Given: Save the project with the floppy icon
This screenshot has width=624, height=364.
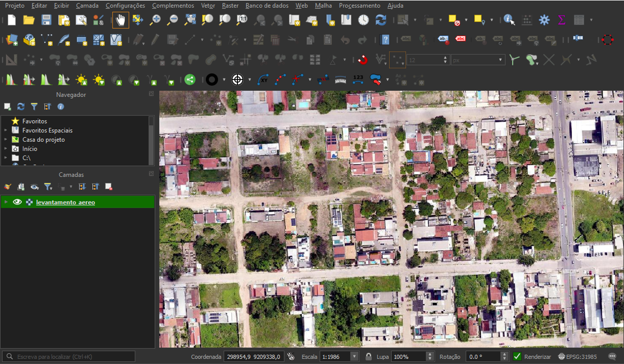Looking at the screenshot, I should pyautogui.click(x=46, y=20).
